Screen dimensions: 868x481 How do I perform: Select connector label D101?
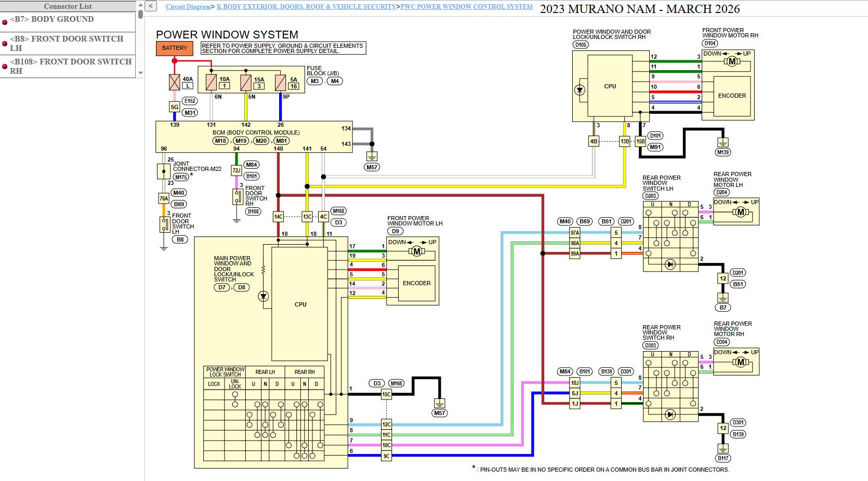pos(655,136)
